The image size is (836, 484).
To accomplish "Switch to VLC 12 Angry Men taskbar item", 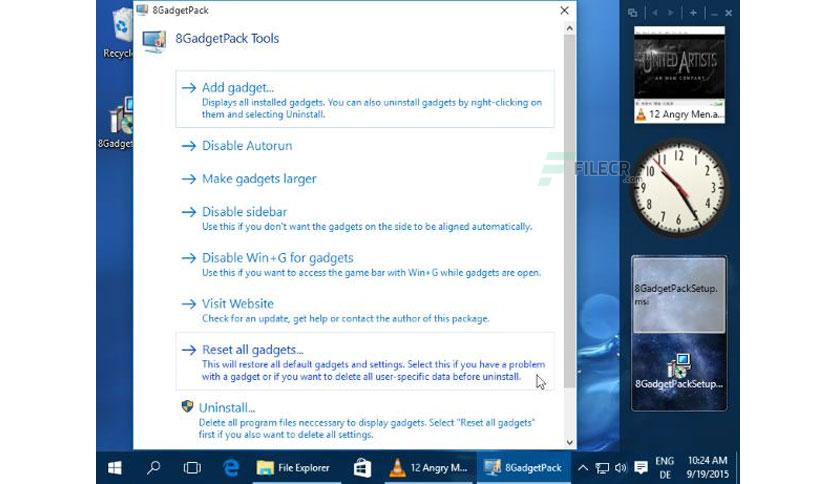I will 429,468.
